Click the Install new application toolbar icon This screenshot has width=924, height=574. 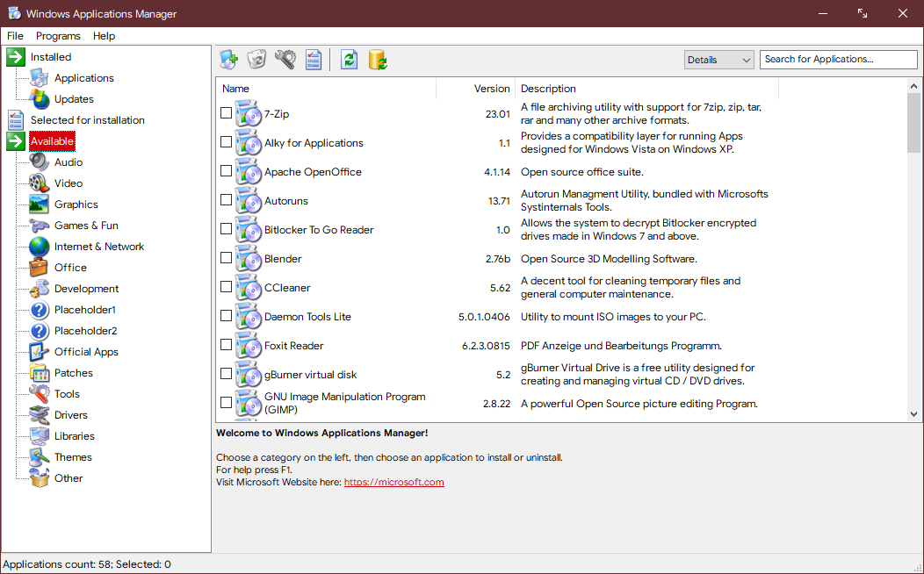[228, 59]
